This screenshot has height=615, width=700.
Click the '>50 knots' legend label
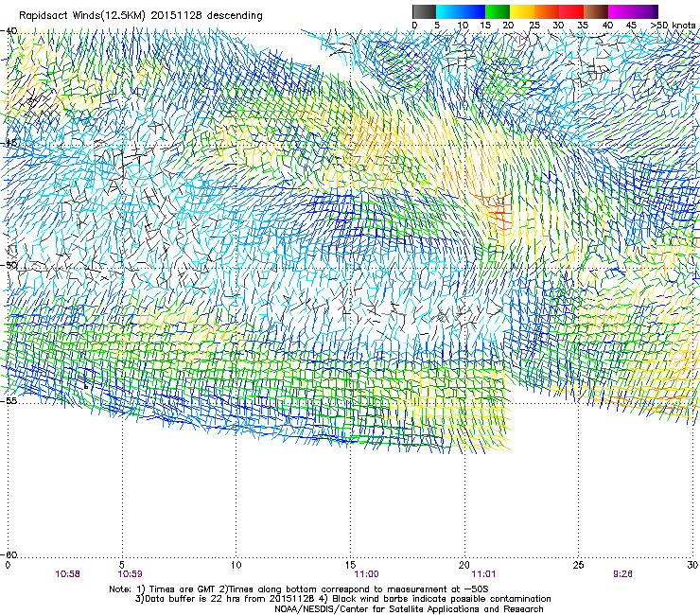click(673, 26)
